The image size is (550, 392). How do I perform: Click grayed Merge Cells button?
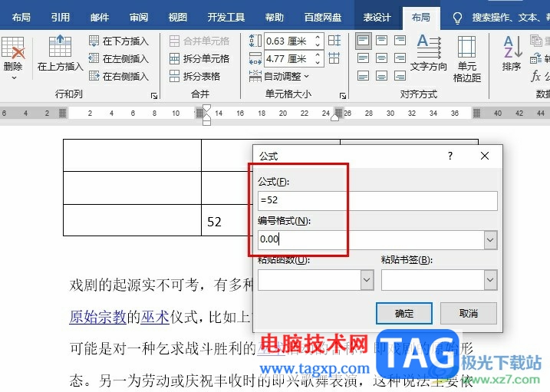[x=199, y=41]
